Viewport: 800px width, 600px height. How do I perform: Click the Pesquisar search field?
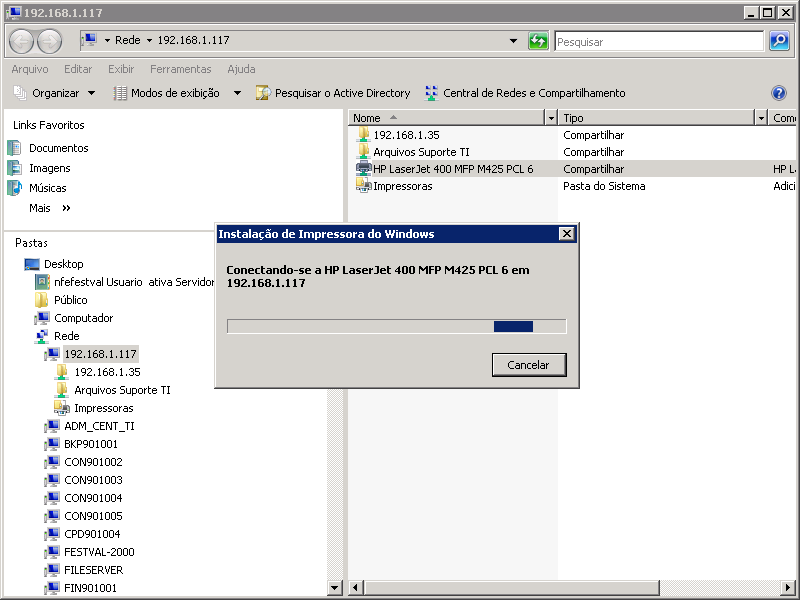click(x=659, y=41)
